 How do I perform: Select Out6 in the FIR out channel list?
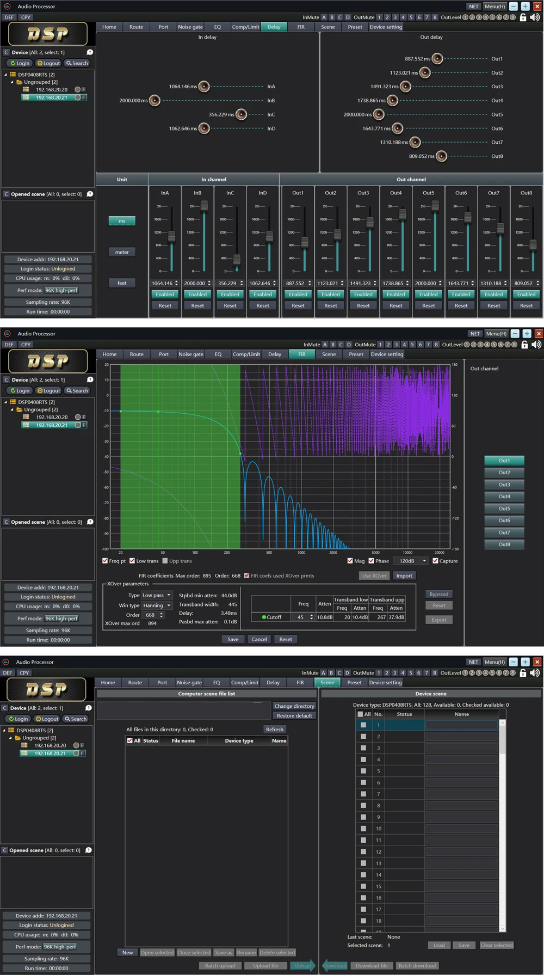point(504,520)
